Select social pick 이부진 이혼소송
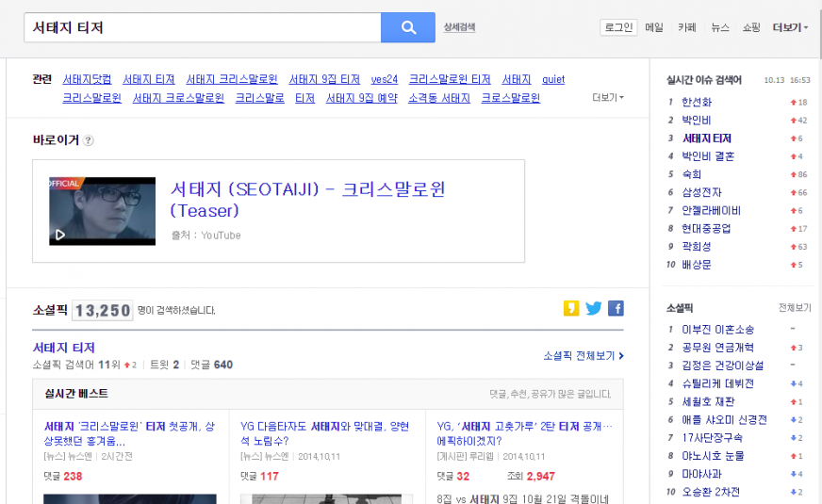Image resolution: width=822 pixels, height=504 pixels. (717, 330)
